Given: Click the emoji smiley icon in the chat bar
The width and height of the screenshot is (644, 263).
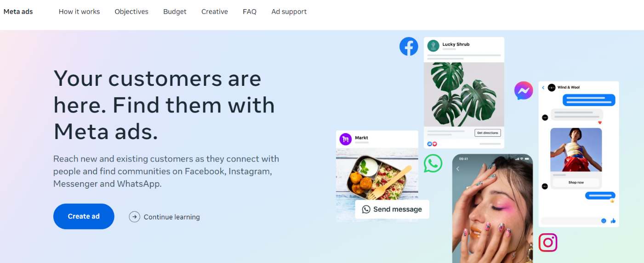Looking at the screenshot, I should pyautogui.click(x=604, y=221).
